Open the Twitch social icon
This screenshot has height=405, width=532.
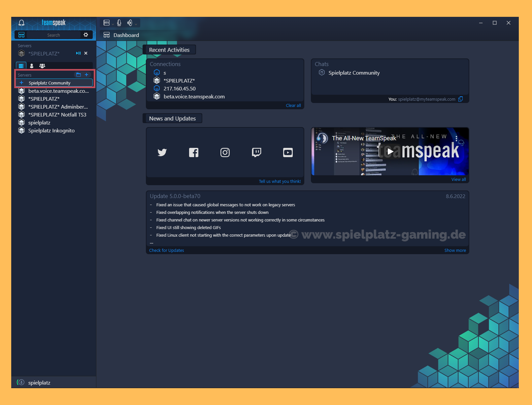(256, 152)
